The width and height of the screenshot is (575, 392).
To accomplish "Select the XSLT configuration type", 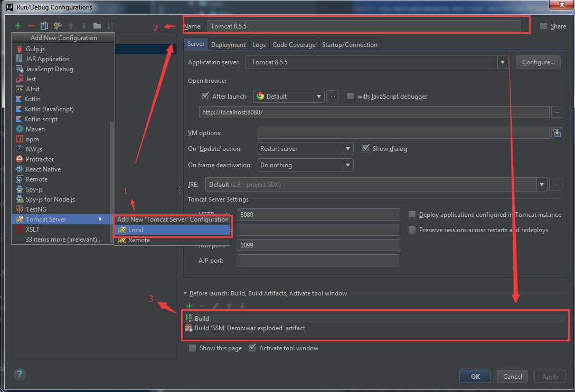I will (x=61, y=230).
